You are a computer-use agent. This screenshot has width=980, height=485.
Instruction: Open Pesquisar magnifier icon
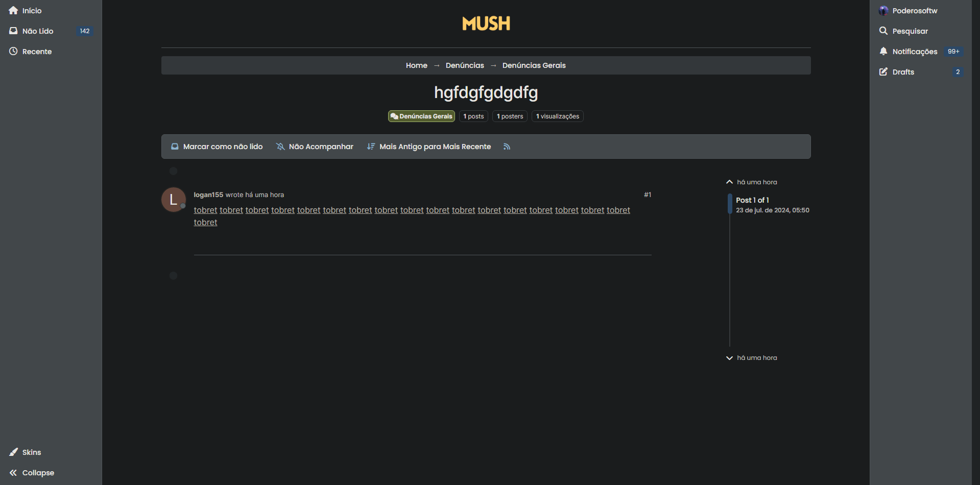tap(883, 31)
